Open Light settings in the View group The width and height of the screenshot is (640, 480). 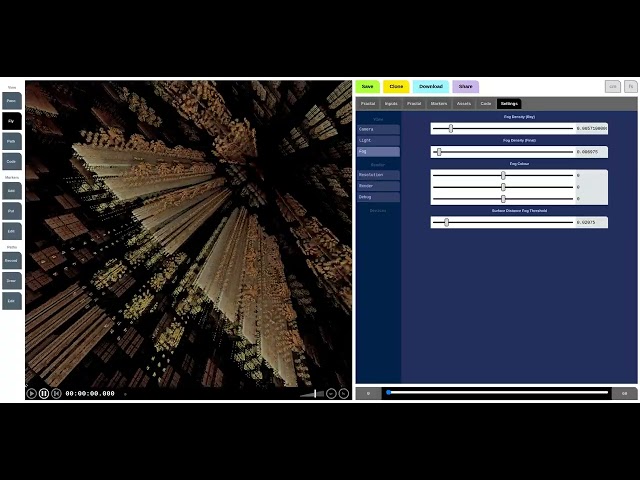[378, 140]
